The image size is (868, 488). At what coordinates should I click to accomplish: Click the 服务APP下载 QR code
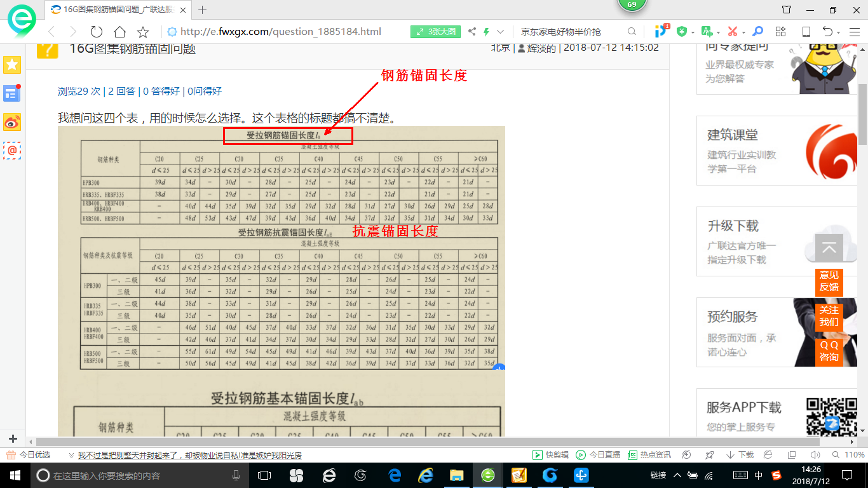tap(832, 417)
